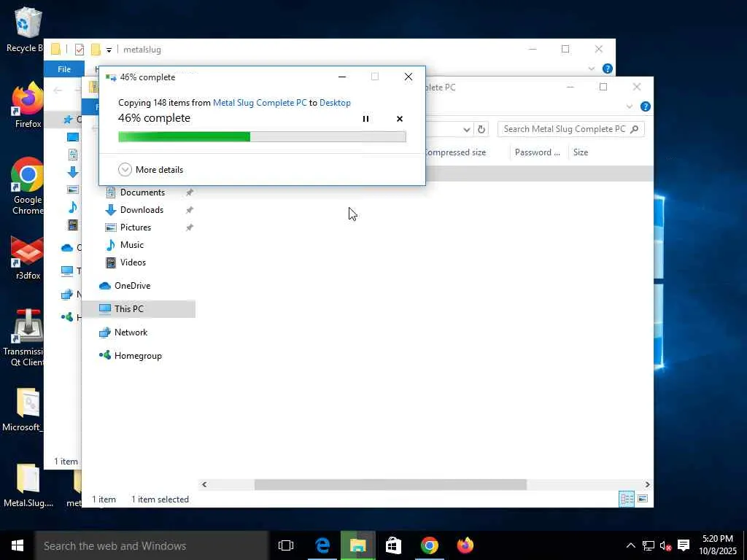Open Help in the metalslug window

(x=608, y=69)
